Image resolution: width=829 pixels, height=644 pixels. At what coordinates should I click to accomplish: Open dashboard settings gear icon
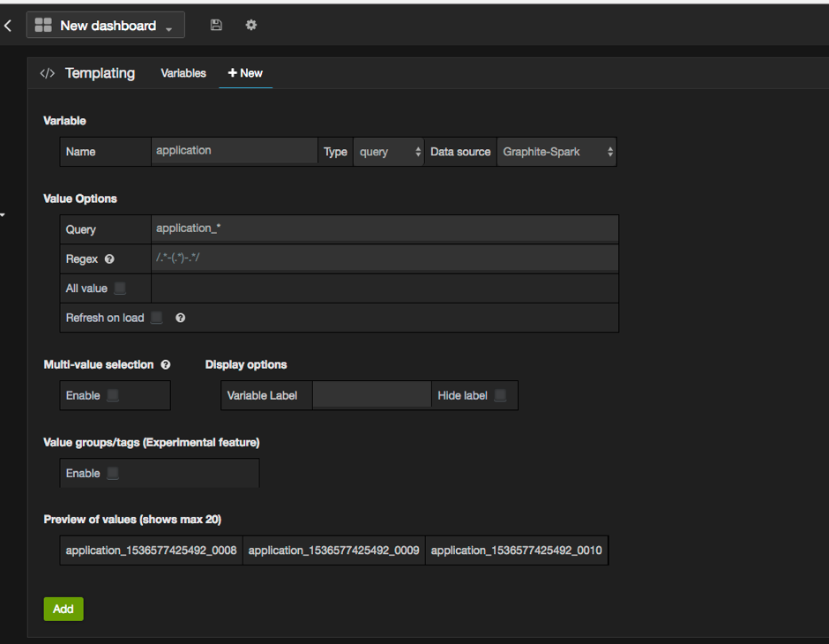(x=251, y=26)
